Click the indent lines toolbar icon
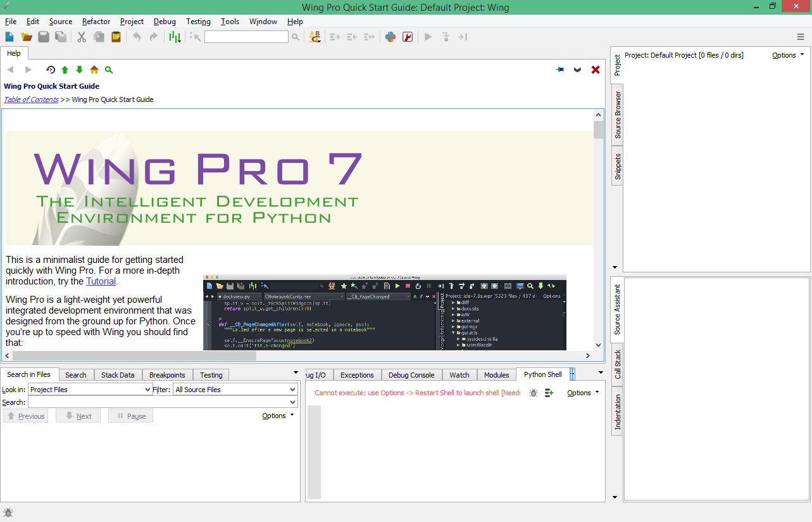The image size is (812, 522). 335,37
